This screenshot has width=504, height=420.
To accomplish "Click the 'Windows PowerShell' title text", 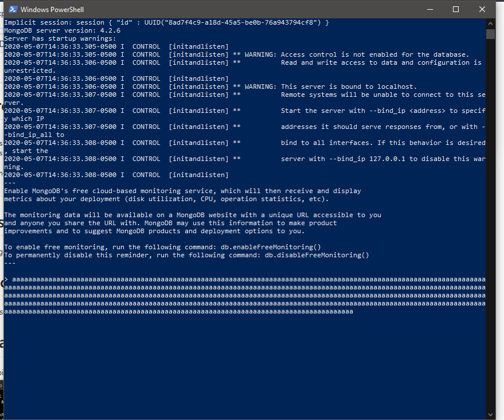I will [x=52, y=10].
